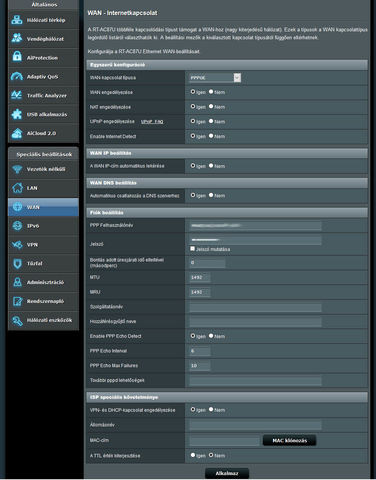Click the Adminisztráció person icon
The width and height of the screenshot is (376, 480).
point(17,282)
